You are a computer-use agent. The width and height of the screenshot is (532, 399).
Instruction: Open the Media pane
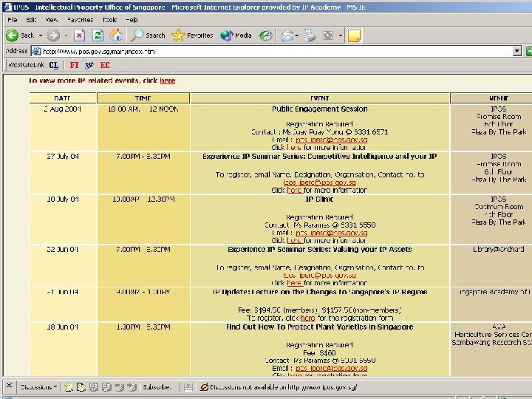tap(236, 35)
